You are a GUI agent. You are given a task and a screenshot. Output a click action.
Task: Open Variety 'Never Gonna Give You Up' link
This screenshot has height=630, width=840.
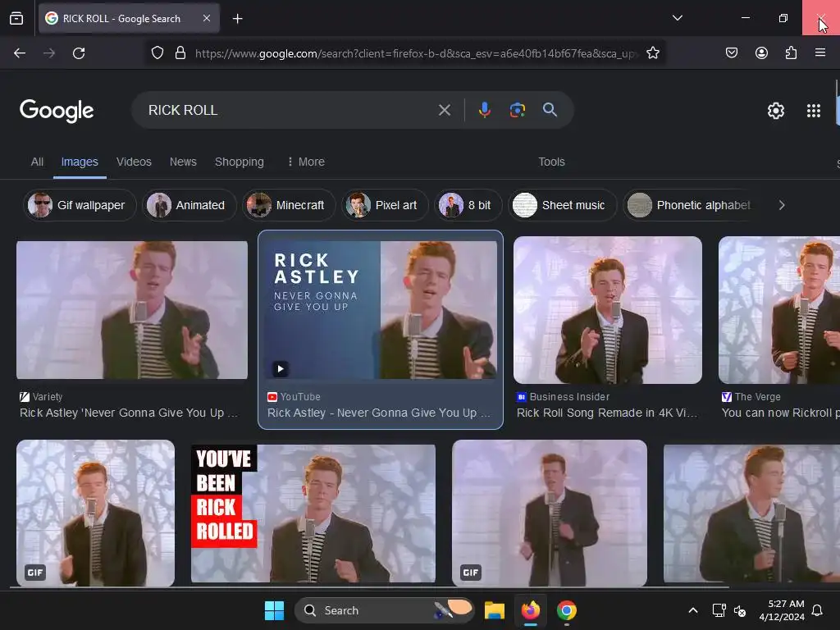click(129, 413)
